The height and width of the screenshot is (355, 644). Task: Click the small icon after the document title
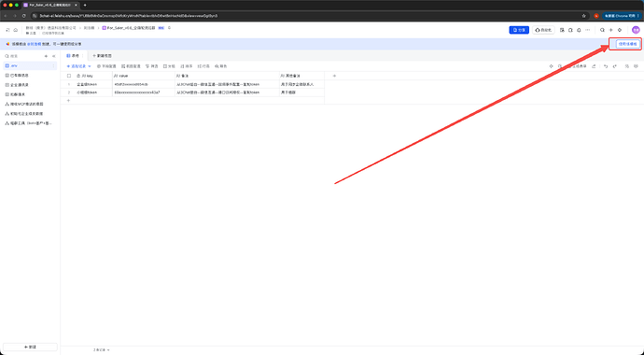coord(169,28)
